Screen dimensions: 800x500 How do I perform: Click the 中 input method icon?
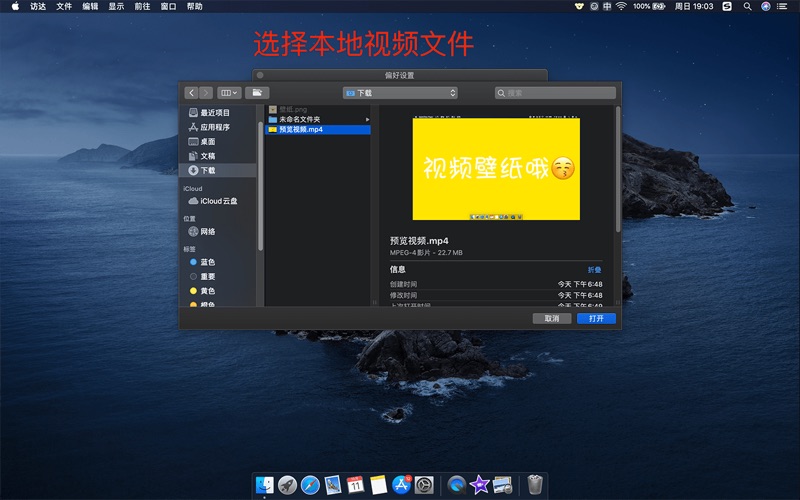[x=607, y=6]
